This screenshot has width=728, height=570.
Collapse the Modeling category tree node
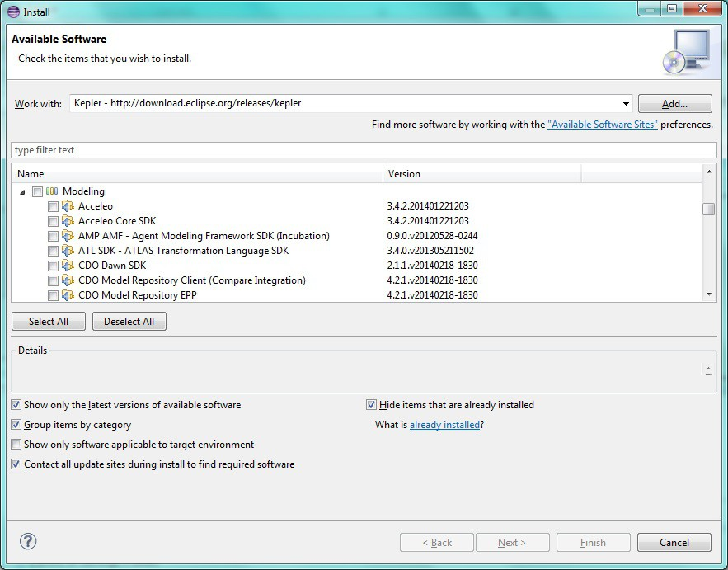[22, 192]
